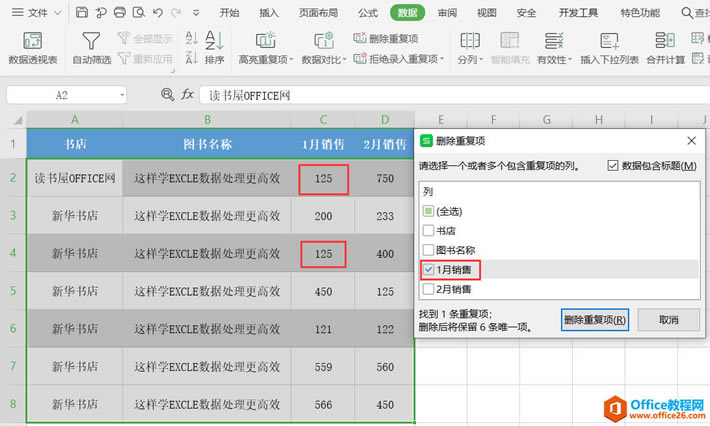
Task: Expand the 拒绝录入重复项 dropdown arrow
Action: pos(442,59)
